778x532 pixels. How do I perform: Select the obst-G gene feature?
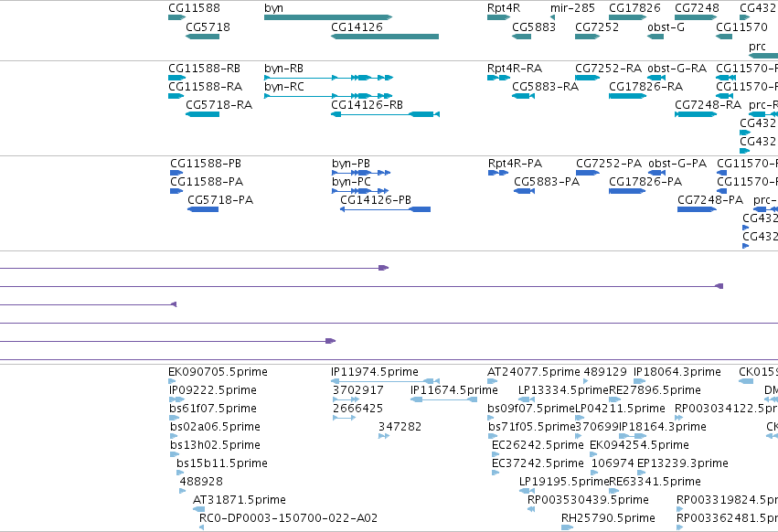coord(655,37)
